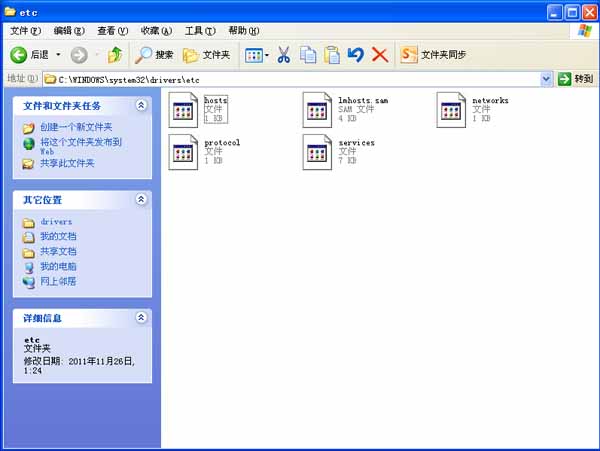Expand the views dropdown arrow
Image resolution: width=600 pixels, height=451 pixels.
pos(267,55)
